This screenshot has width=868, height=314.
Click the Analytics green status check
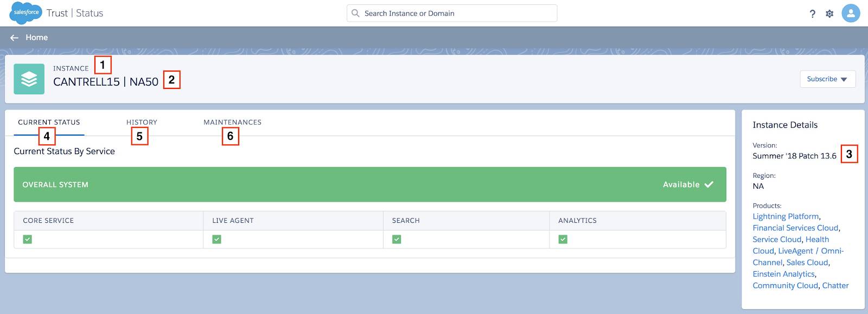[x=563, y=239]
